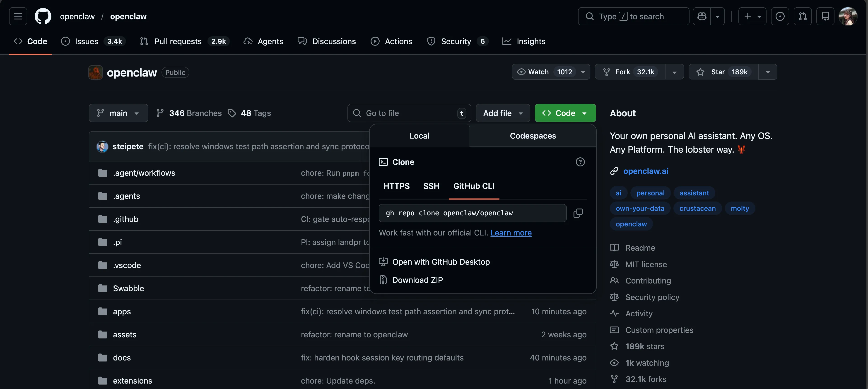Select the crustacean topic tag

[x=697, y=209]
